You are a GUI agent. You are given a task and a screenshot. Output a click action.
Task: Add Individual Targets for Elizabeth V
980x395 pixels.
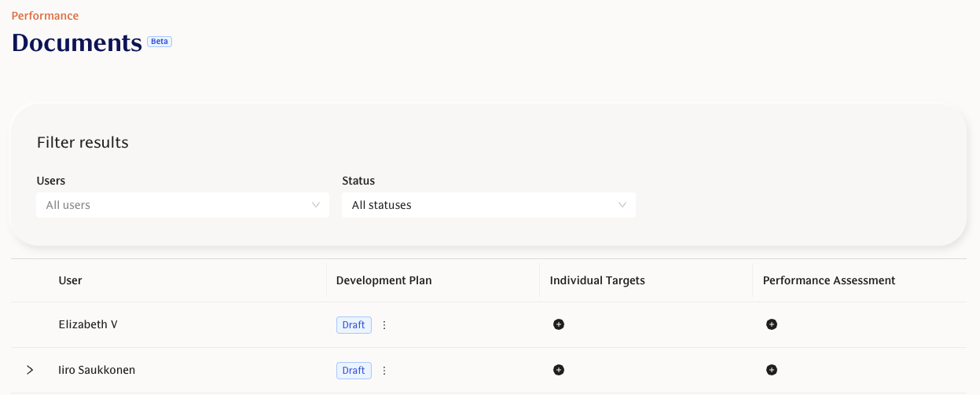tap(559, 324)
